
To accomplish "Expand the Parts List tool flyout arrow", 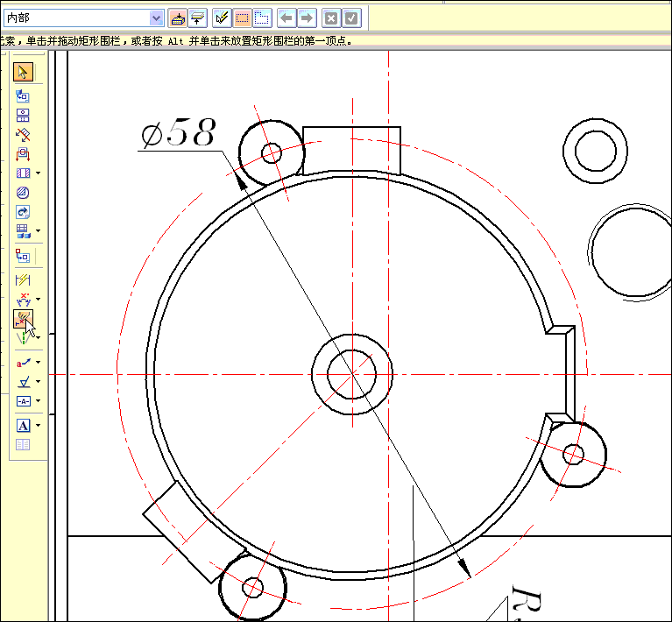I will coord(39,231).
